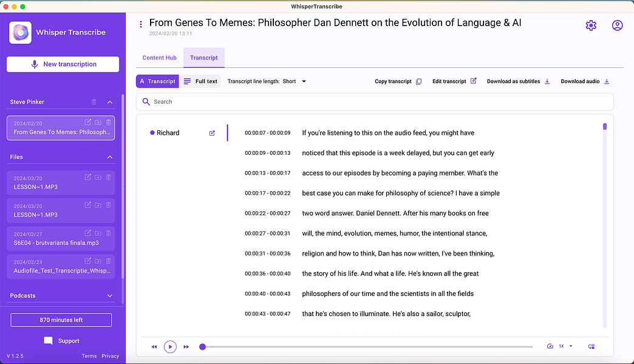Open the account profile icon
Image resolution: width=634 pixels, height=364 pixels.
click(617, 25)
